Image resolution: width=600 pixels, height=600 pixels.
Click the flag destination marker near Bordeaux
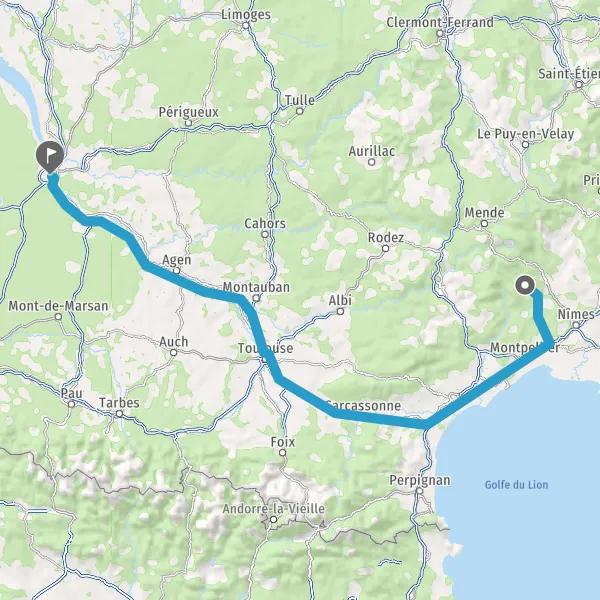coord(50,156)
